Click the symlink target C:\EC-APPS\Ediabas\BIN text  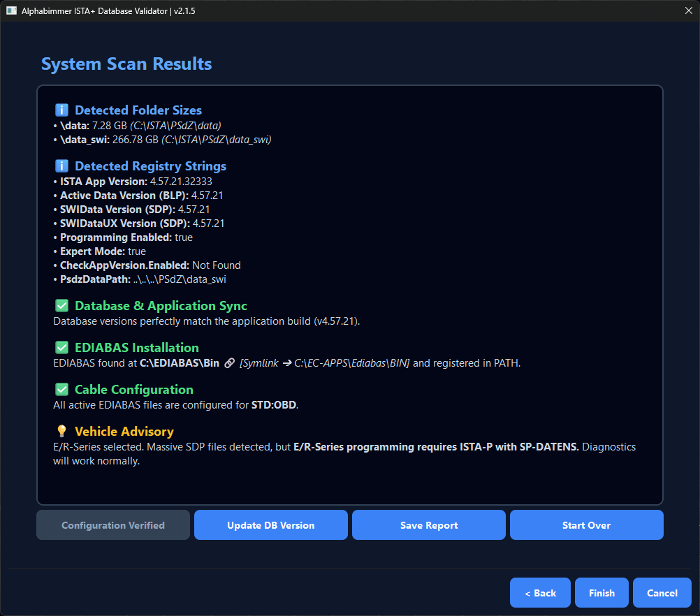pyautogui.click(x=351, y=363)
